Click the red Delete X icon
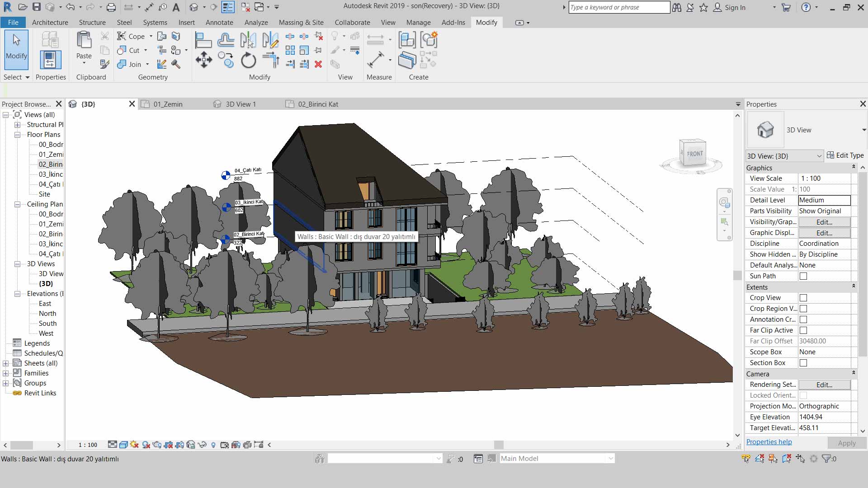The height and width of the screenshot is (488, 868). tap(318, 64)
